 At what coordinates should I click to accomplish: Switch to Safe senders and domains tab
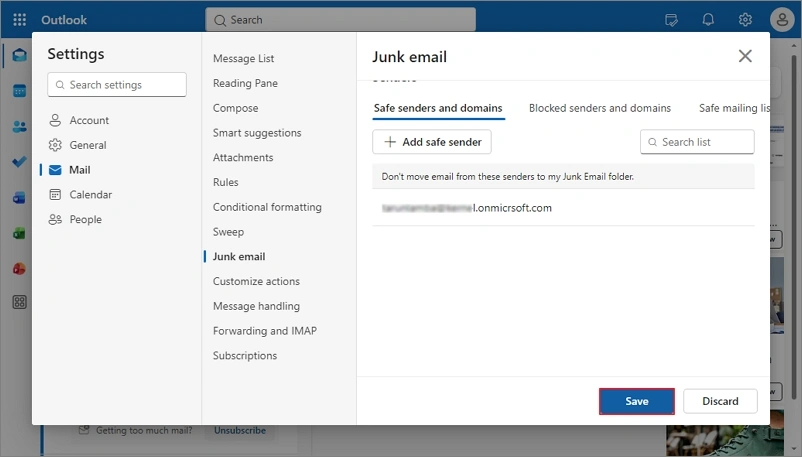[x=438, y=108]
